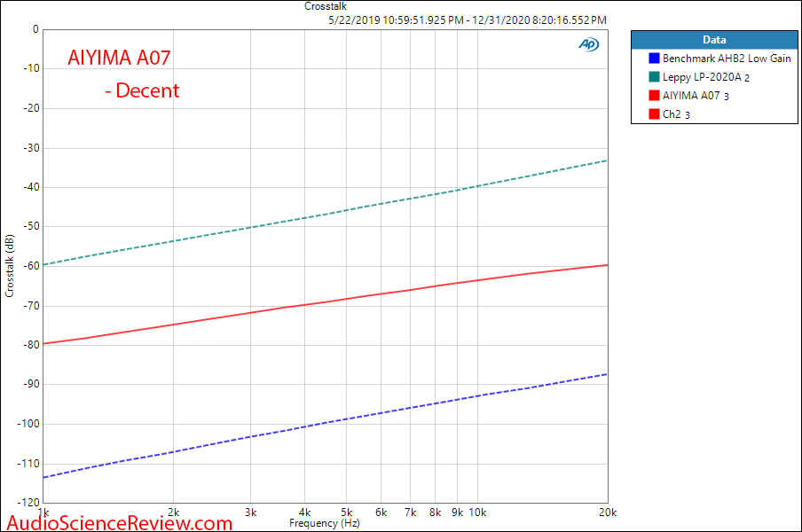This screenshot has height=532, width=802.
Task: Click the 'Frequency (Hz)' horizontal axis label
Action: (x=325, y=523)
